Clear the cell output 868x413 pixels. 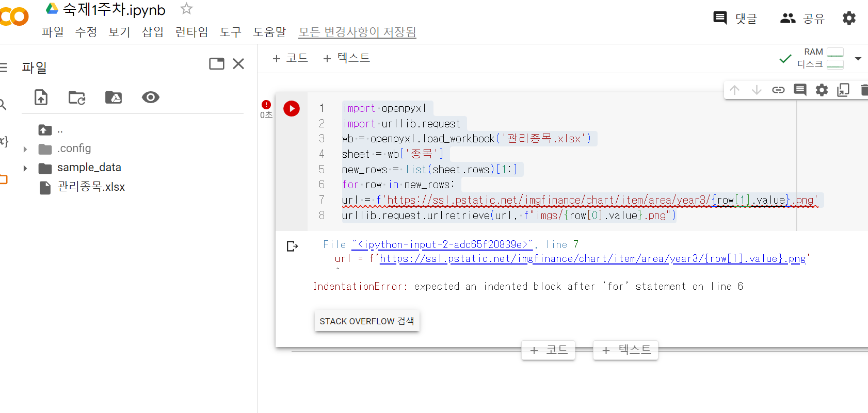pyautogui.click(x=292, y=246)
